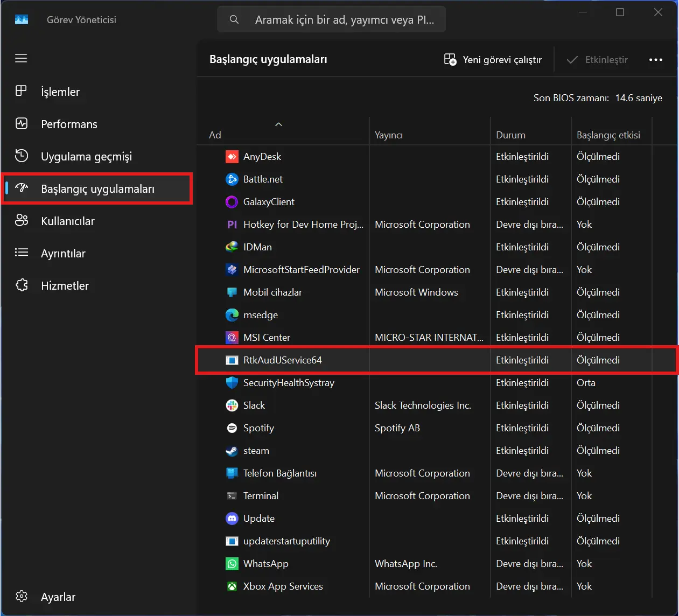Click the sort arrow above Ad

pos(278,124)
